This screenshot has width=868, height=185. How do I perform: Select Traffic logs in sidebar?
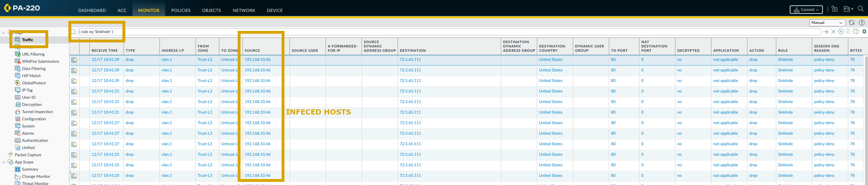tap(28, 40)
